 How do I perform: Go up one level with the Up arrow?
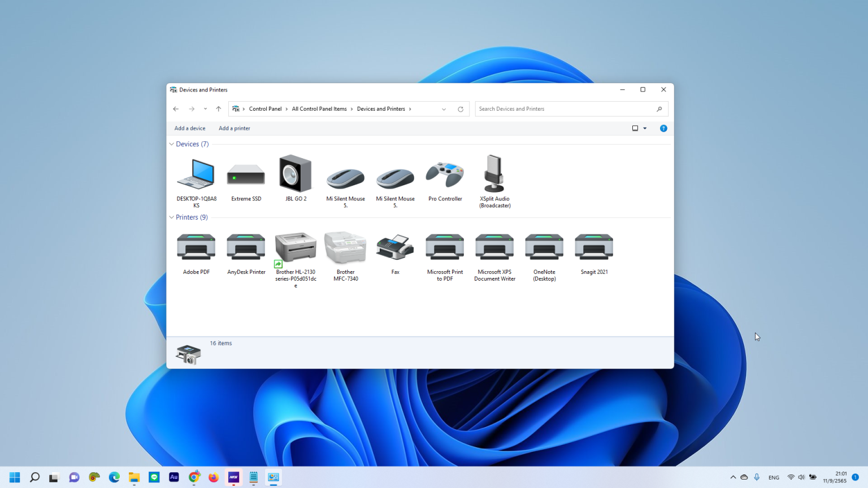coord(219,109)
